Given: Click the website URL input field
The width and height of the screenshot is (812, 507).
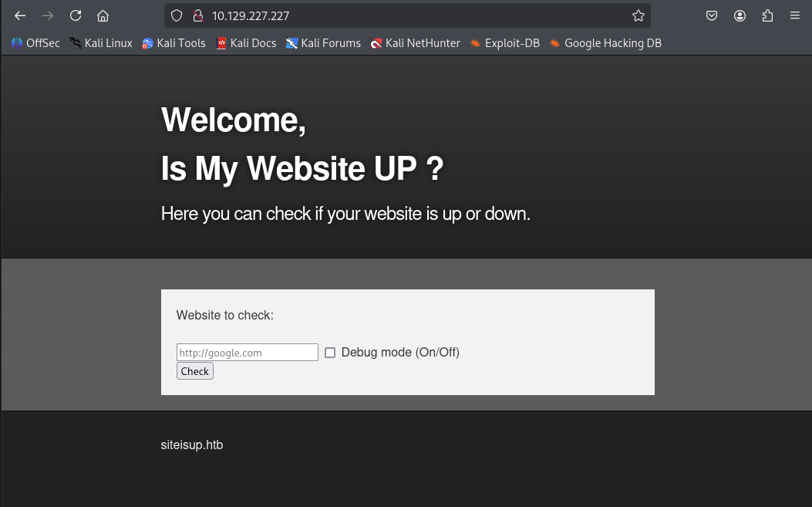Looking at the screenshot, I should (247, 353).
